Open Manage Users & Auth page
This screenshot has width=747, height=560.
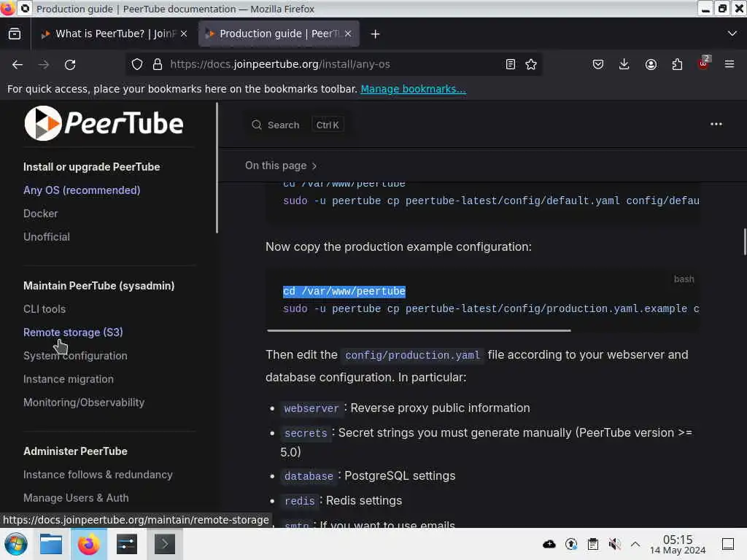click(x=76, y=498)
